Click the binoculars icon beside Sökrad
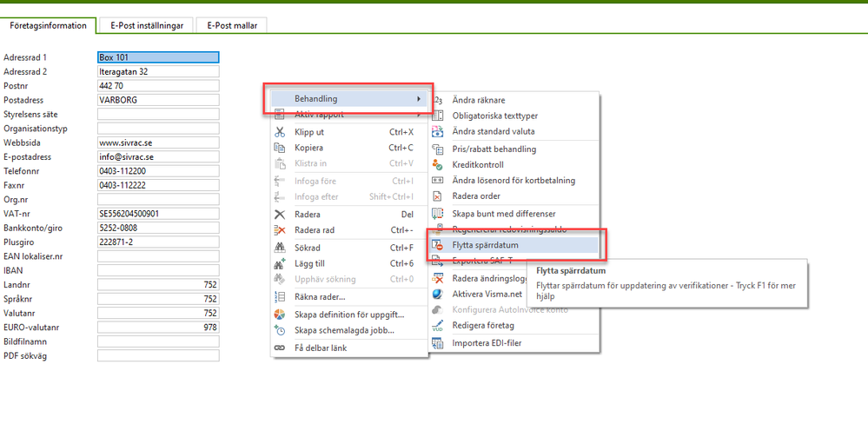Viewport: 868px width, 444px height. 280,248
